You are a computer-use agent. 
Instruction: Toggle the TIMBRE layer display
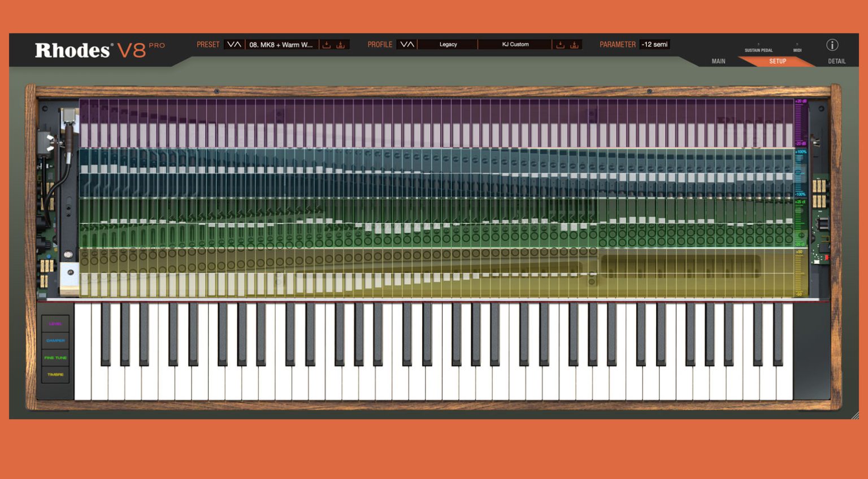(x=54, y=374)
